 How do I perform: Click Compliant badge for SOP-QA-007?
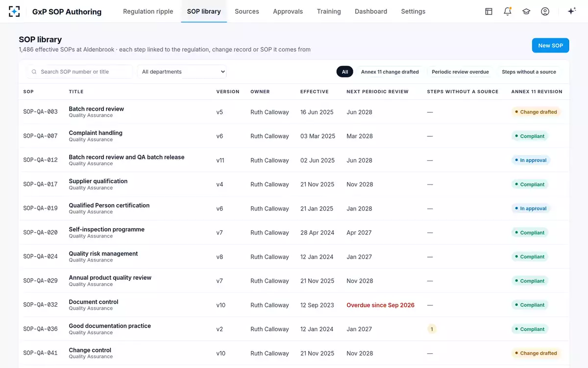pos(530,136)
